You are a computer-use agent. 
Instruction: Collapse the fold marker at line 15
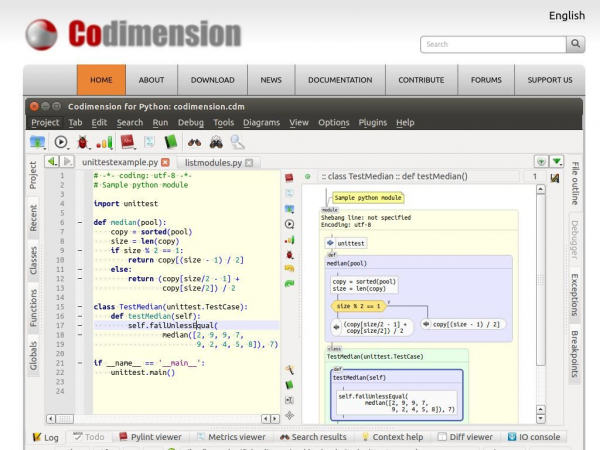coord(80,307)
